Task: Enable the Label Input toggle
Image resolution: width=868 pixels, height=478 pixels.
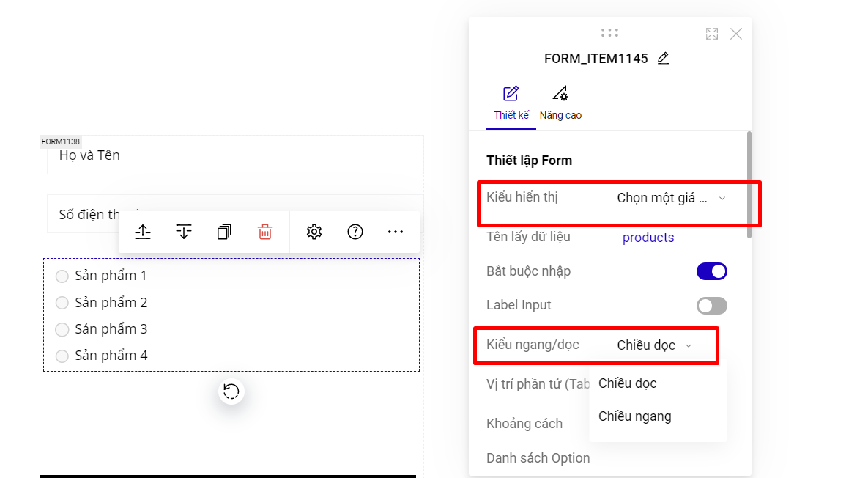Action: point(711,306)
